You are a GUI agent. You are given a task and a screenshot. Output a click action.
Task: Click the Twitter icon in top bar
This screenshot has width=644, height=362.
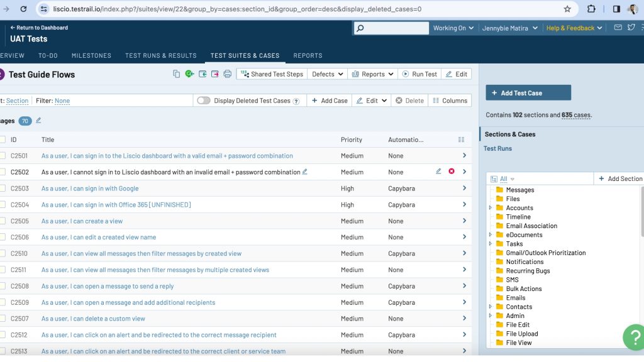click(630, 28)
